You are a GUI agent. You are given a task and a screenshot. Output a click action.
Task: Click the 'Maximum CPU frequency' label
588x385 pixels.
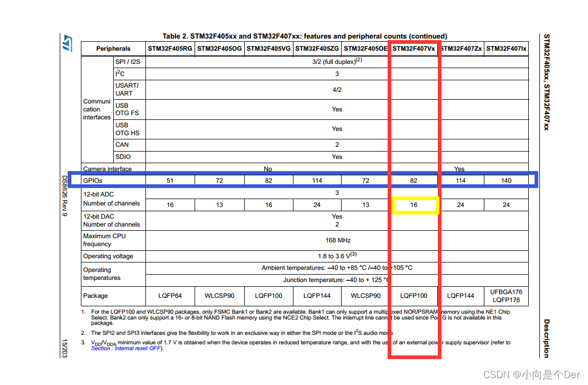coord(104,240)
